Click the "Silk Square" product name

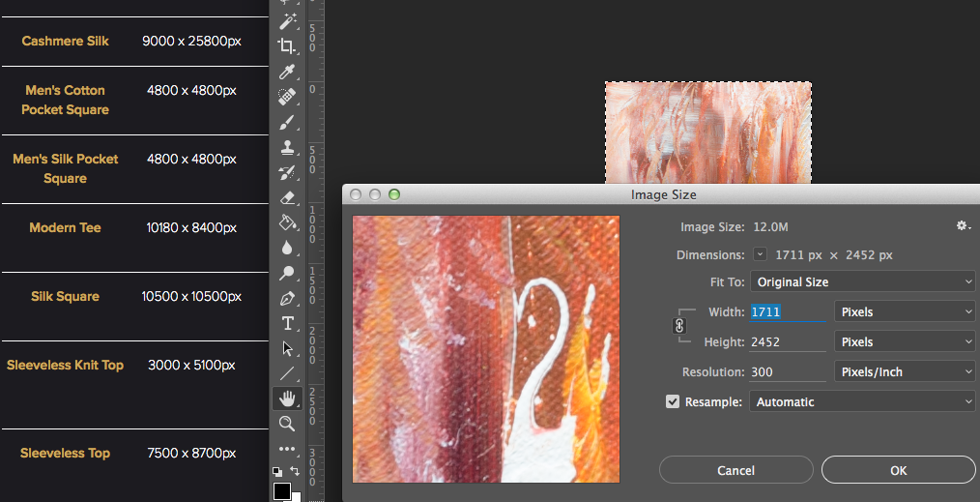(65, 296)
